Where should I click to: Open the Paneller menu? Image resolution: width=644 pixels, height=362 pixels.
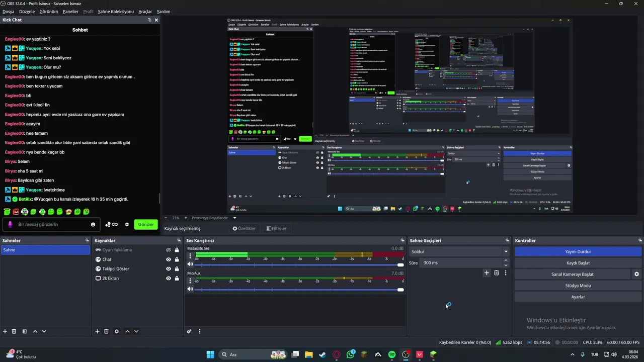(70, 12)
